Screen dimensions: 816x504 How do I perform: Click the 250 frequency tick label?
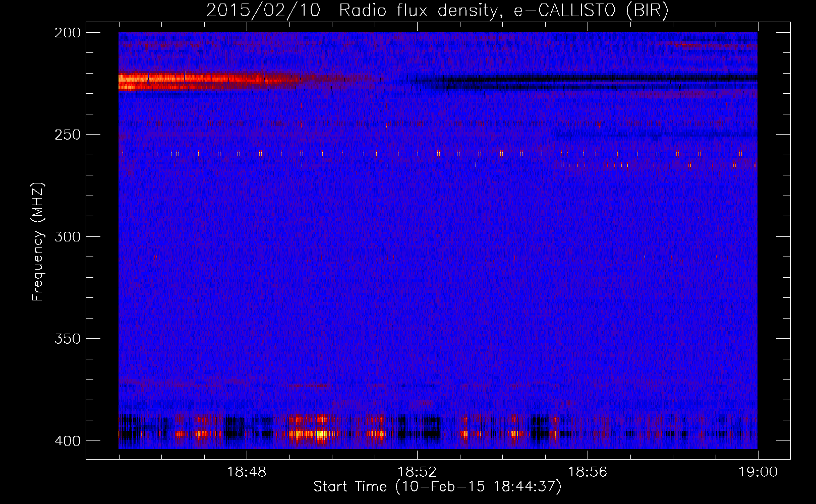68,135
